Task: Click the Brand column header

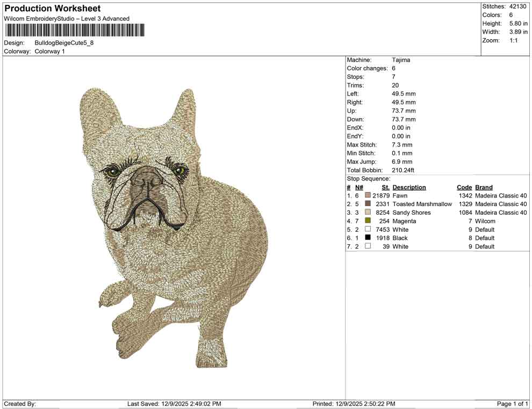Action: (484, 187)
